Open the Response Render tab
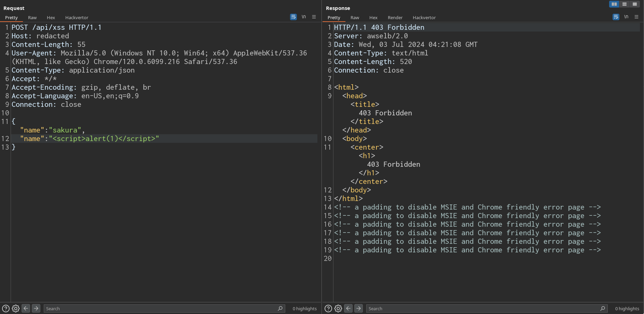Viewport: 644px width, 314px height. [395, 17]
